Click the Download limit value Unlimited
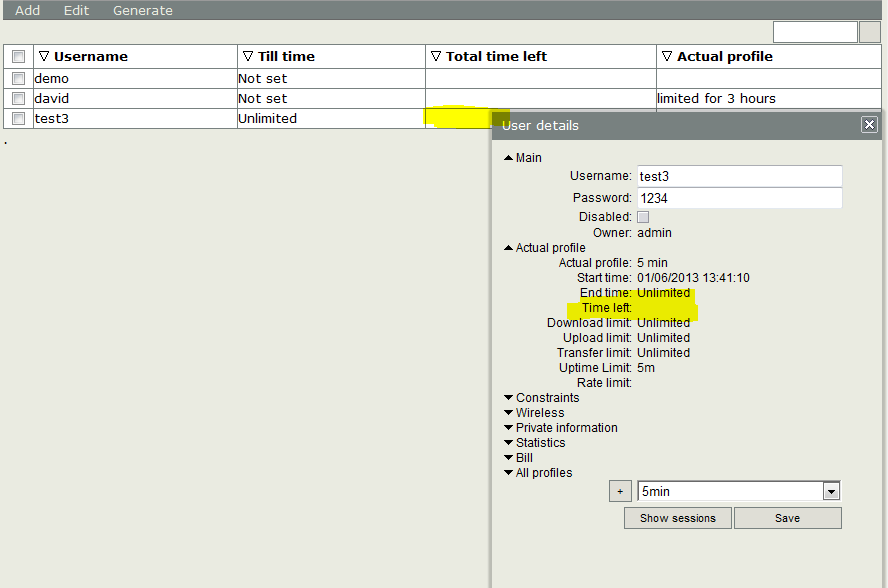This screenshot has height=588, width=888. (663, 323)
